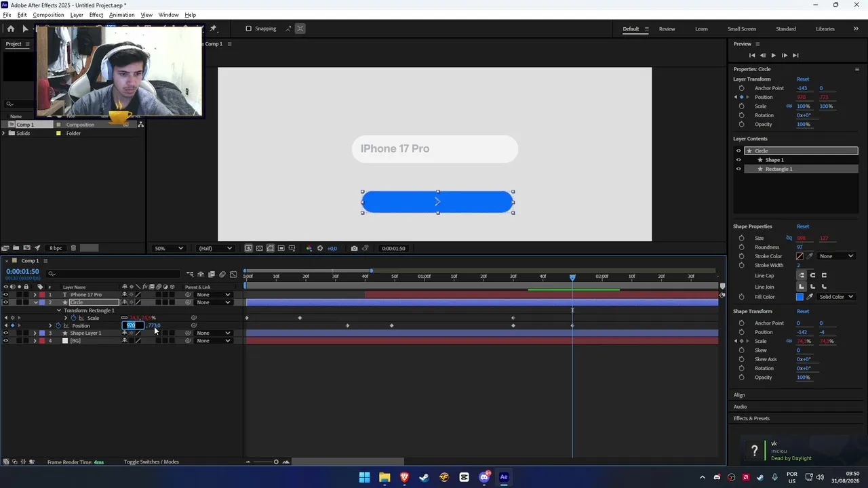The image size is (868, 488).
Task: Select the round Line Join icon
Action: tap(813, 287)
